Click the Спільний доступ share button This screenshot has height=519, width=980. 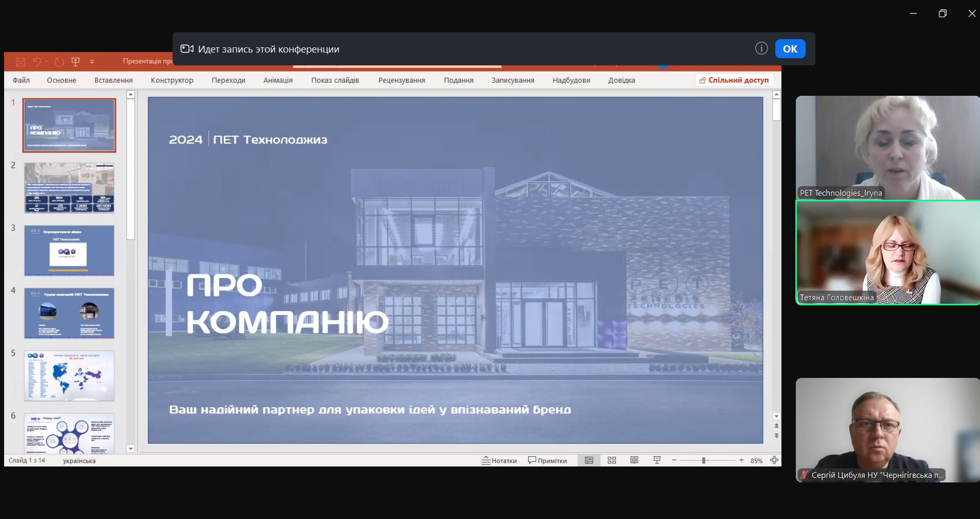point(734,80)
